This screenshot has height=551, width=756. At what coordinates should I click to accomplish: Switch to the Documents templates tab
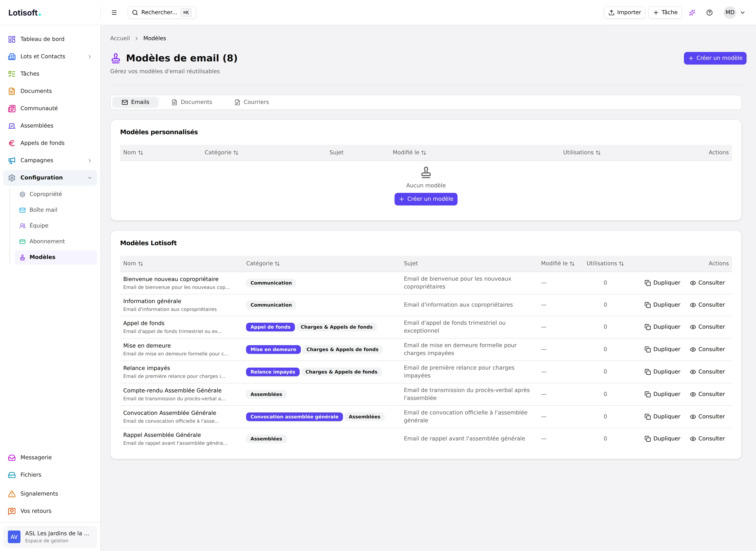coord(192,102)
